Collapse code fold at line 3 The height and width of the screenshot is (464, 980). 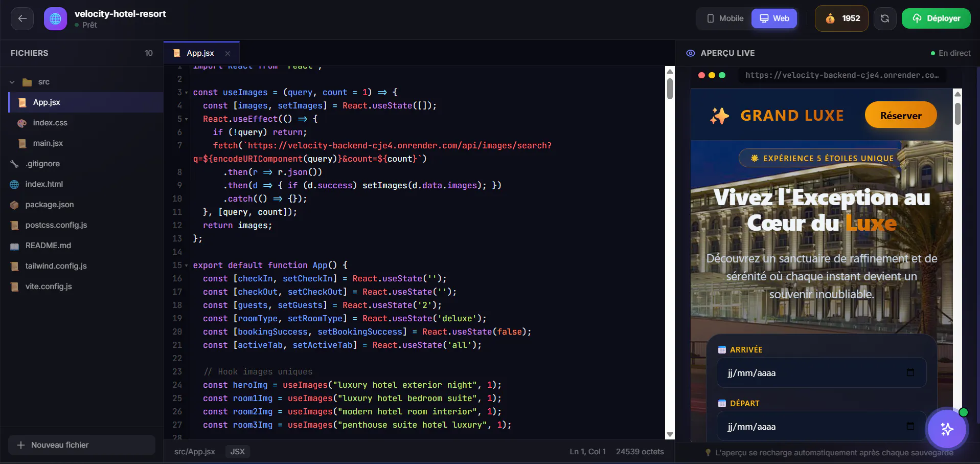tap(187, 93)
